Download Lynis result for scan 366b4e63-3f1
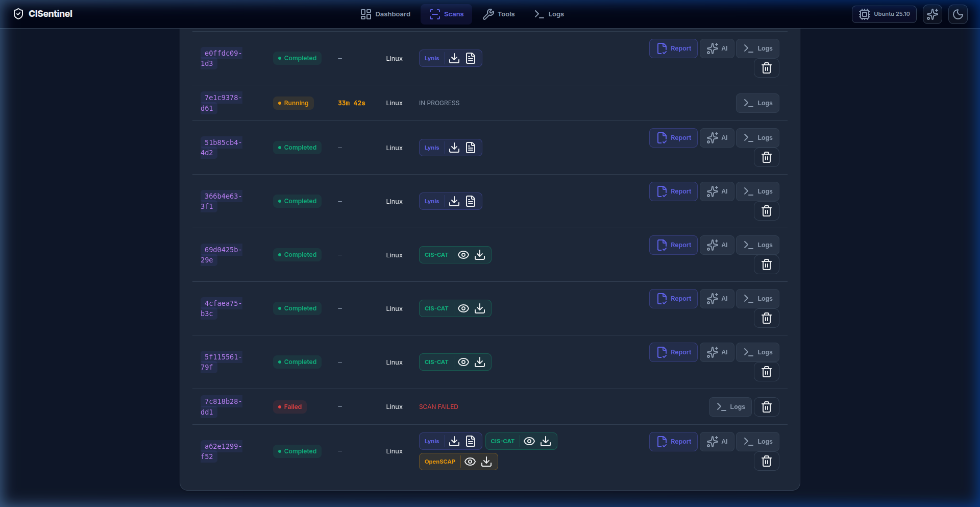Viewport: 980px width, 507px height. tap(454, 201)
